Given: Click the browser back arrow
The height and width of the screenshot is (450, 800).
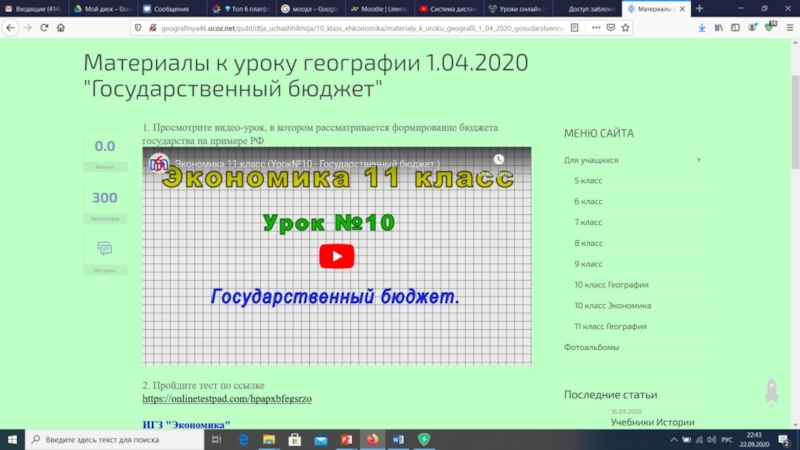Looking at the screenshot, I should (9, 27).
